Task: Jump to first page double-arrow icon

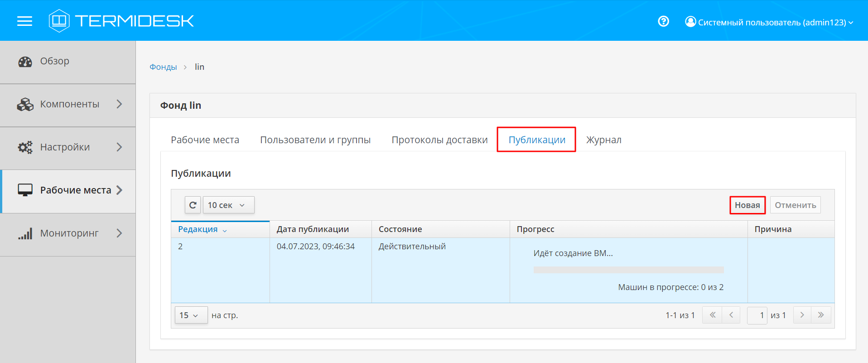Action: click(x=712, y=315)
